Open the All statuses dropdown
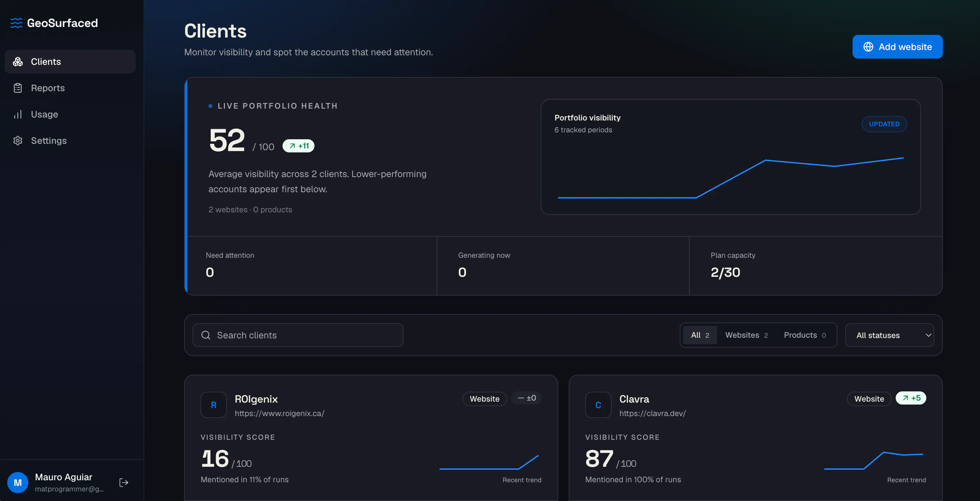 [x=889, y=335]
